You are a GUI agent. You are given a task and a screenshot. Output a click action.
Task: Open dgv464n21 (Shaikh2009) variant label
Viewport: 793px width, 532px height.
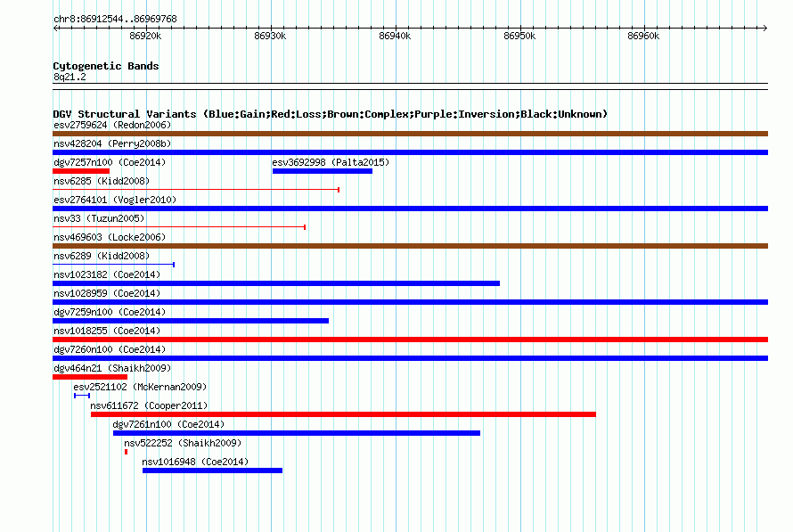pyautogui.click(x=112, y=368)
